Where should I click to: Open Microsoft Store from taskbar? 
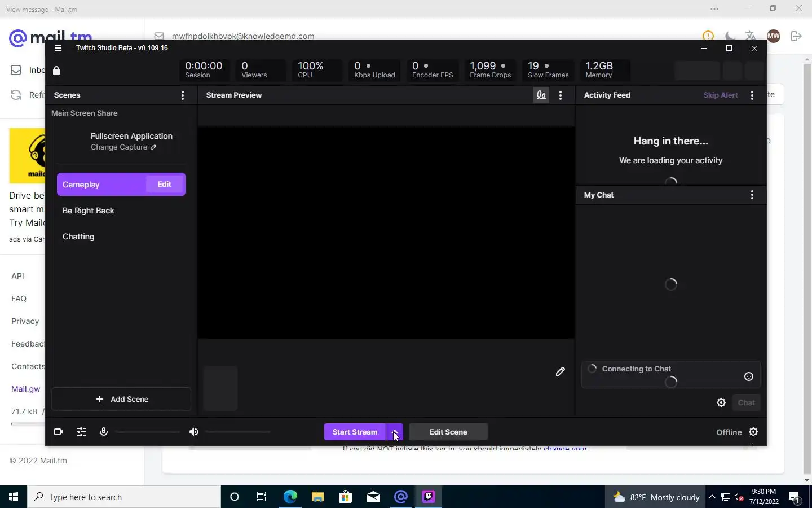[345, 497]
